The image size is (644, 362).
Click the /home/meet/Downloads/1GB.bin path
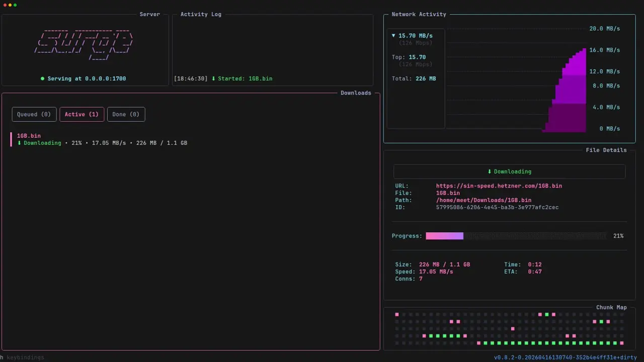click(484, 200)
